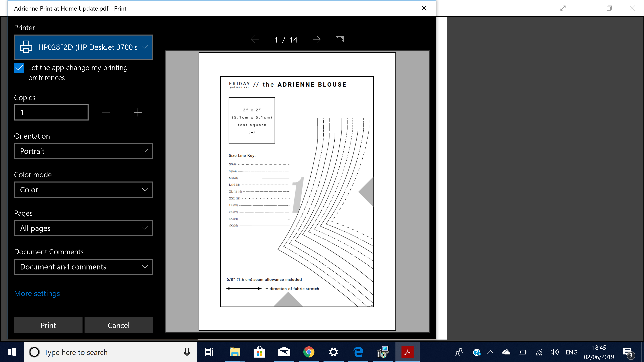This screenshot has width=644, height=362.
Task: Open the More settings link
Action: 37,293
